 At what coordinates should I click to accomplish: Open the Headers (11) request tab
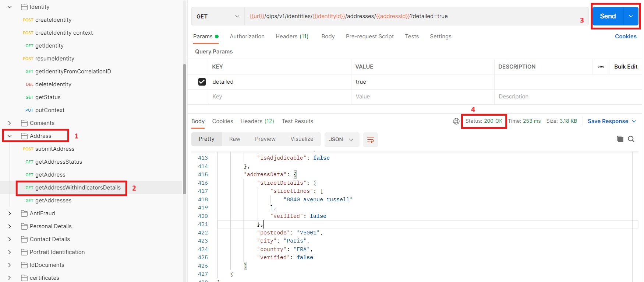292,36
